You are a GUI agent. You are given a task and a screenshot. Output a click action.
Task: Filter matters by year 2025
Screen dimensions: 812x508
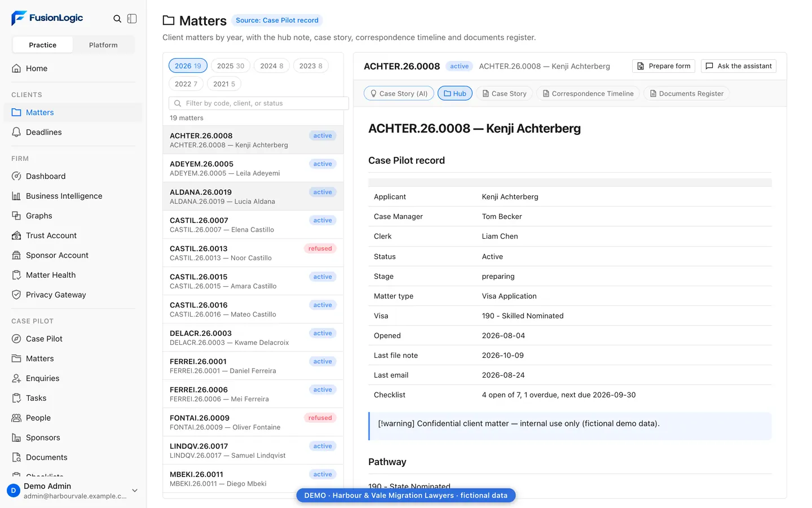coord(231,66)
